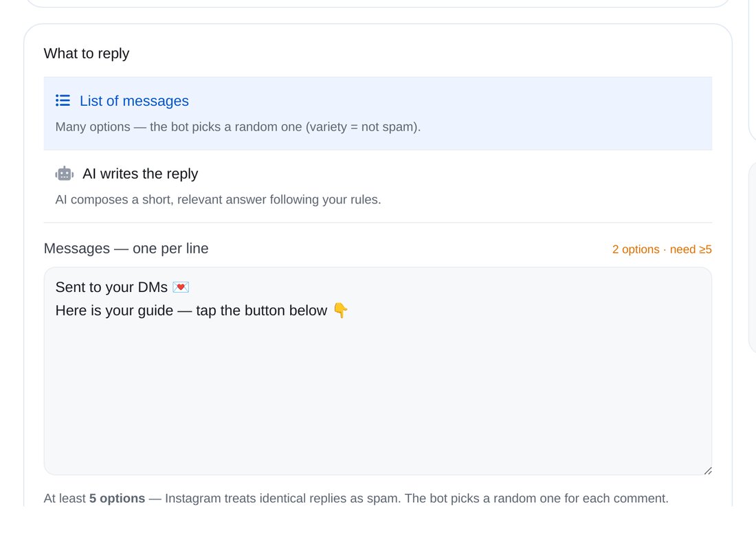The image size is (756, 551).
Task: Click the 'Here is your guide' message line
Action: [x=201, y=311]
